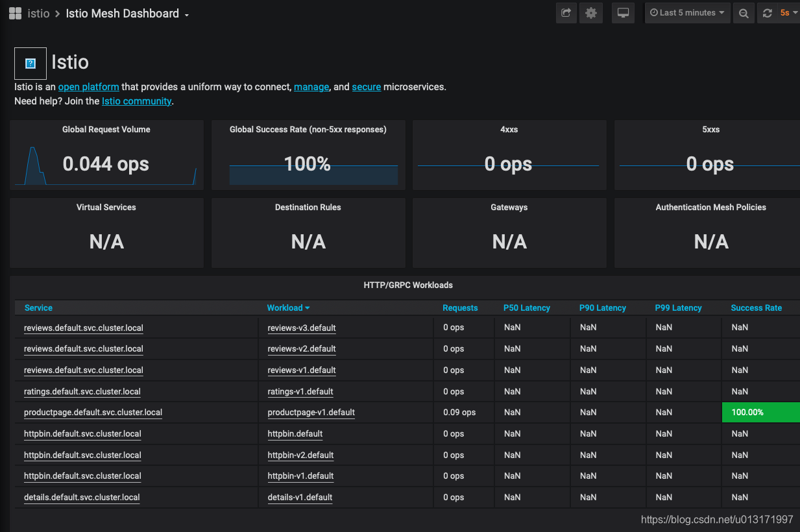The height and width of the screenshot is (532, 800).
Task: Click the Istio logo placeholder image
Action: (x=30, y=64)
